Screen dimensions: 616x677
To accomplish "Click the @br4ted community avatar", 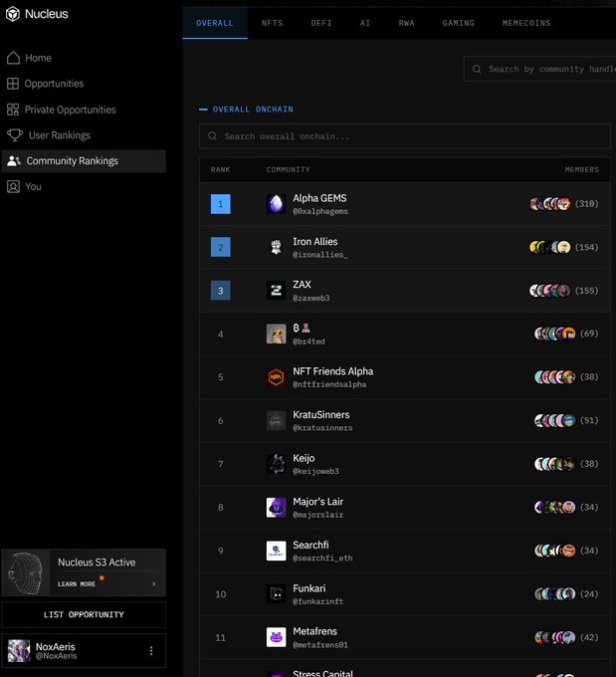I will (x=277, y=334).
